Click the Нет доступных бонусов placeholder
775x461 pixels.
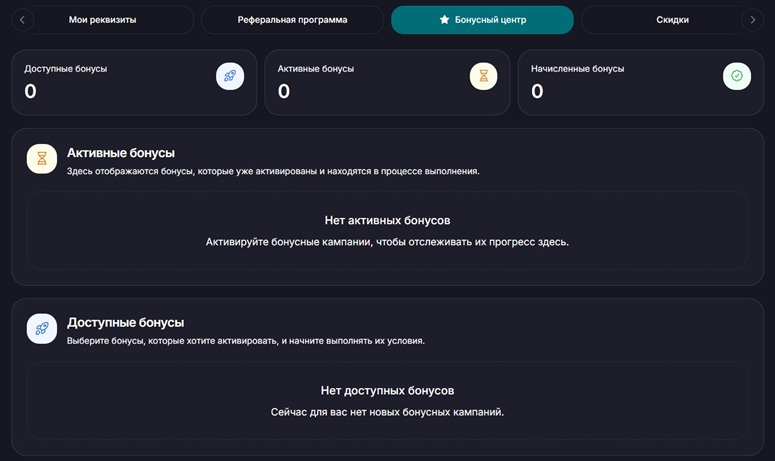(388, 401)
